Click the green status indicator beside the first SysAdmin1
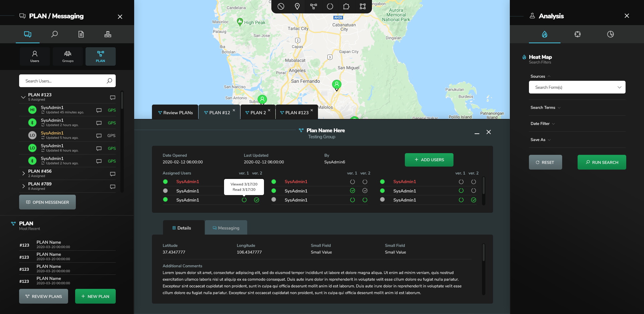This screenshot has width=644, height=314. (165, 182)
